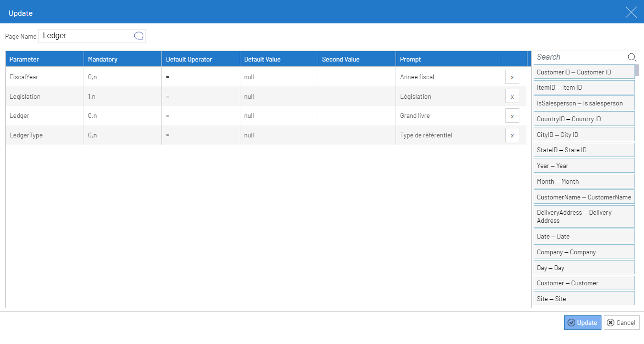This screenshot has width=644, height=344.
Task: Click the Update button
Action: (582, 323)
